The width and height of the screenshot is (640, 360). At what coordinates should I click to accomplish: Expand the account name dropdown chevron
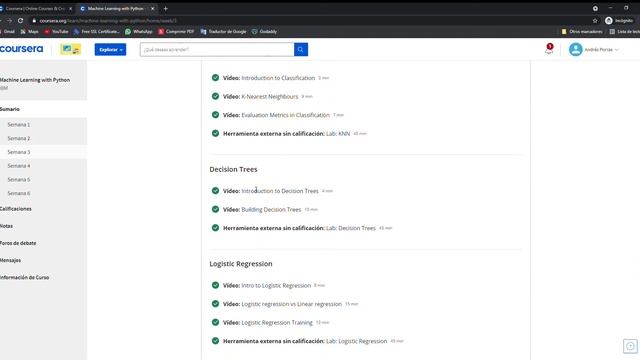click(x=616, y=50)
